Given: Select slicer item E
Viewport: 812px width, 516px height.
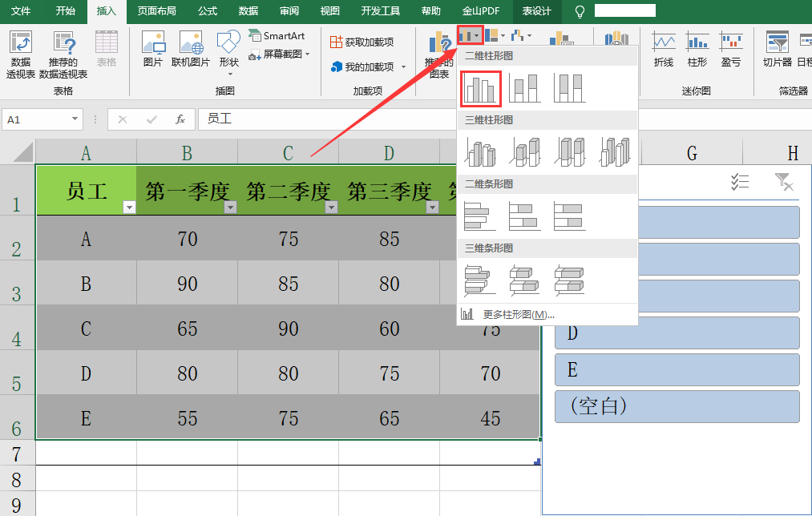Looking at the screenshot, I should coord(677,369).
